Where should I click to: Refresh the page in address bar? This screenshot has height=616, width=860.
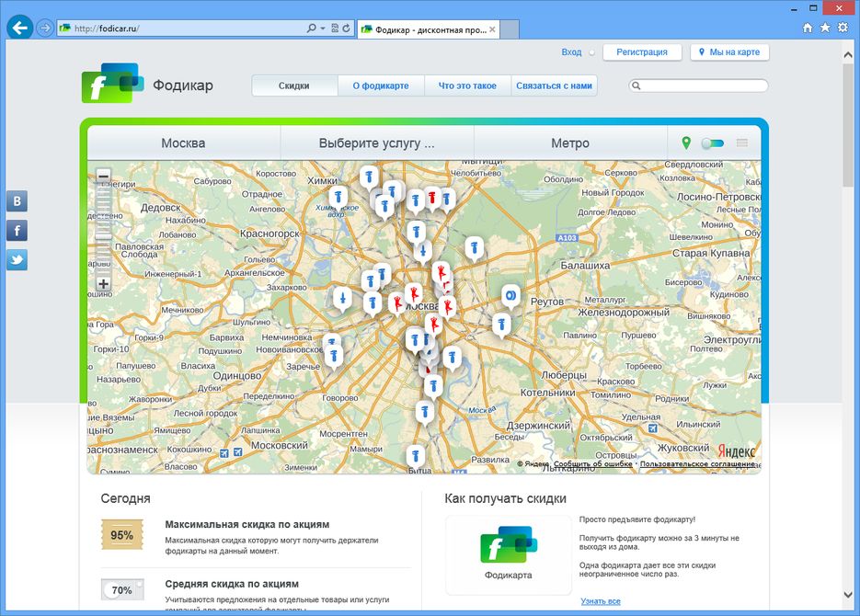click(x=346, y=29)
